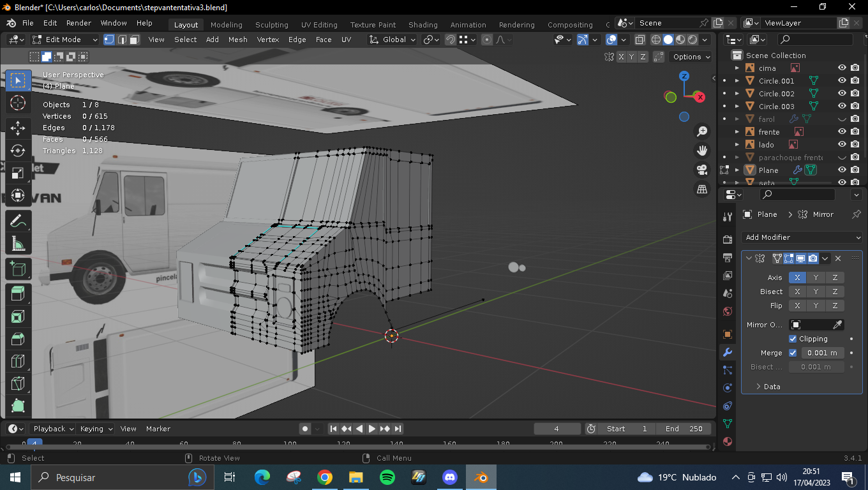868x490 pixels.
Task: Toggle the Merge checkbox
Action: [793, 353]
